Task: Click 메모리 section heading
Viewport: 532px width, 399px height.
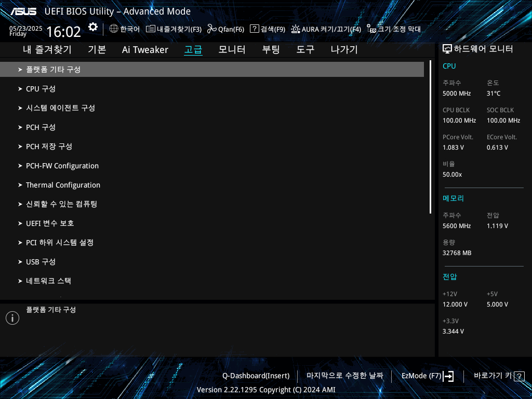Action: pyautogui.click(x=453, y=198)
